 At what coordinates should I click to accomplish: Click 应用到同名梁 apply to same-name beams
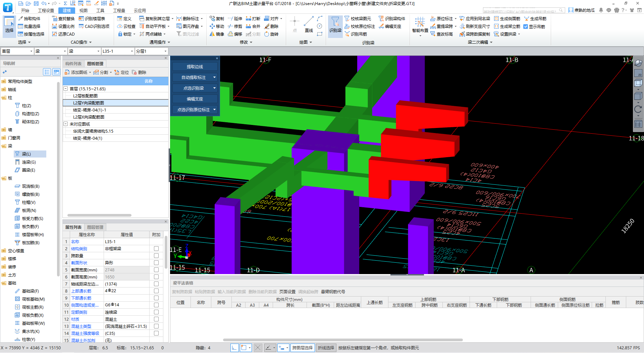click(475, 18)
